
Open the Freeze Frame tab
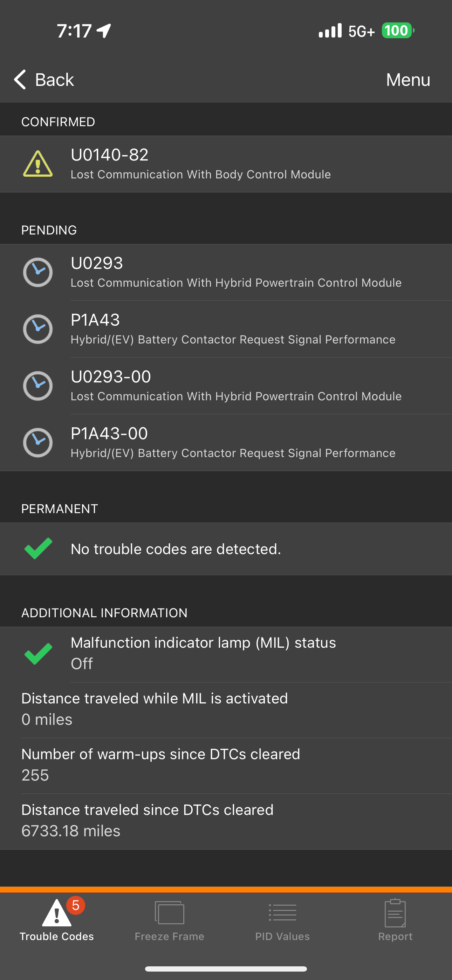pos(169,919)
